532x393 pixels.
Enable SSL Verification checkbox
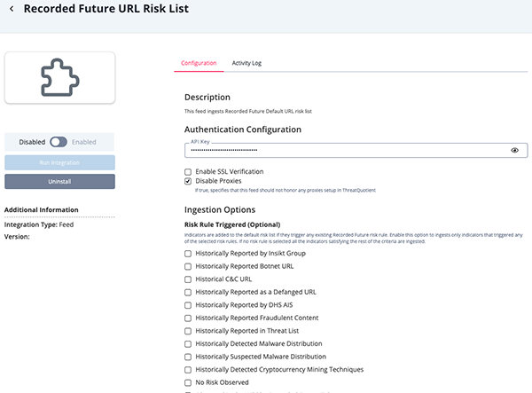pyautogui.click(x=188, y=171)
